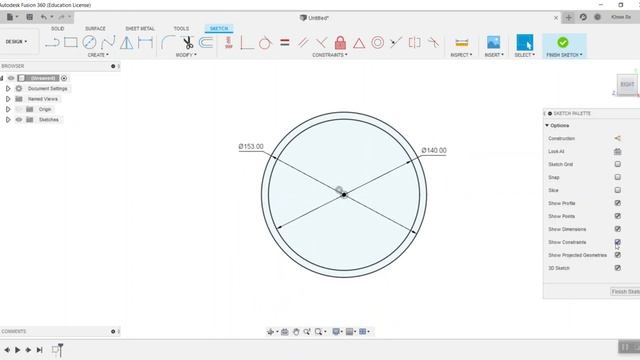Image resolution: width=640 pixels, height=360 pixels.
Task: Uncheck the Show Points checkbox
Action: (x=618, y=216)
